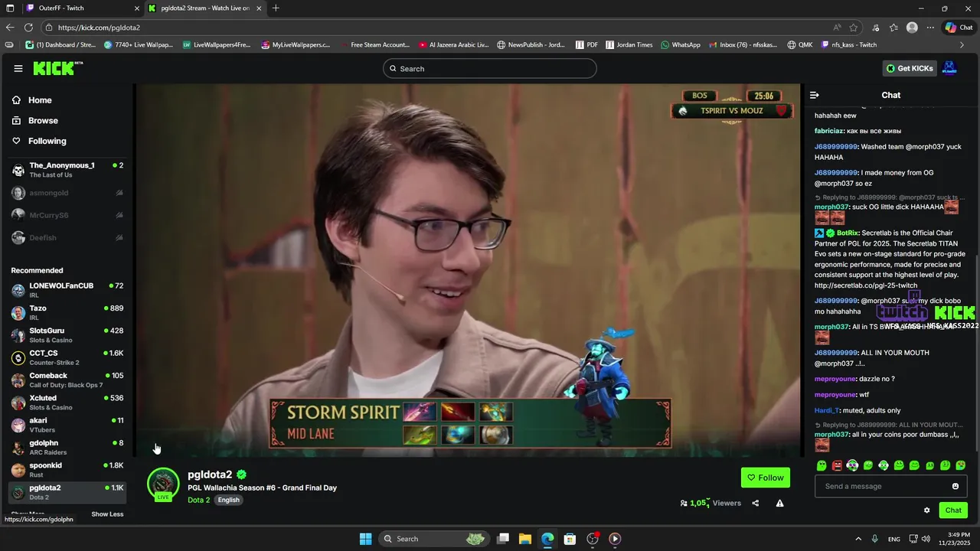Go to Kick logo homepage

pos(57,69)
